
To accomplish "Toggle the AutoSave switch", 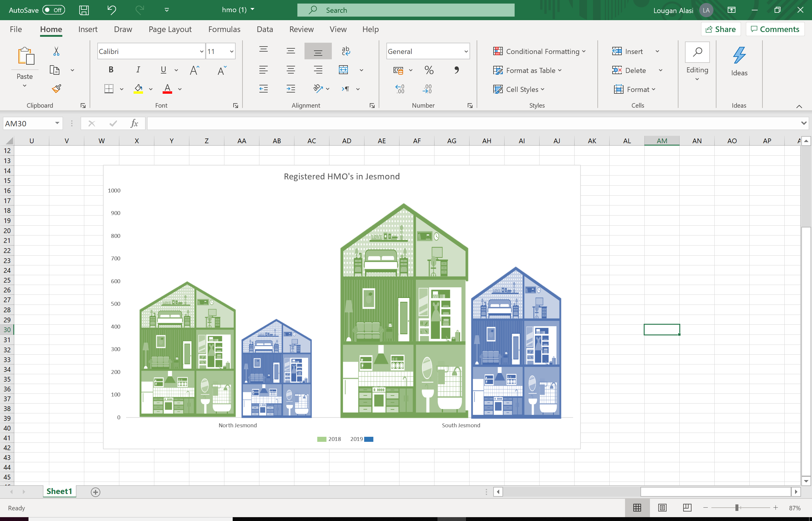I will click(53, 10).
